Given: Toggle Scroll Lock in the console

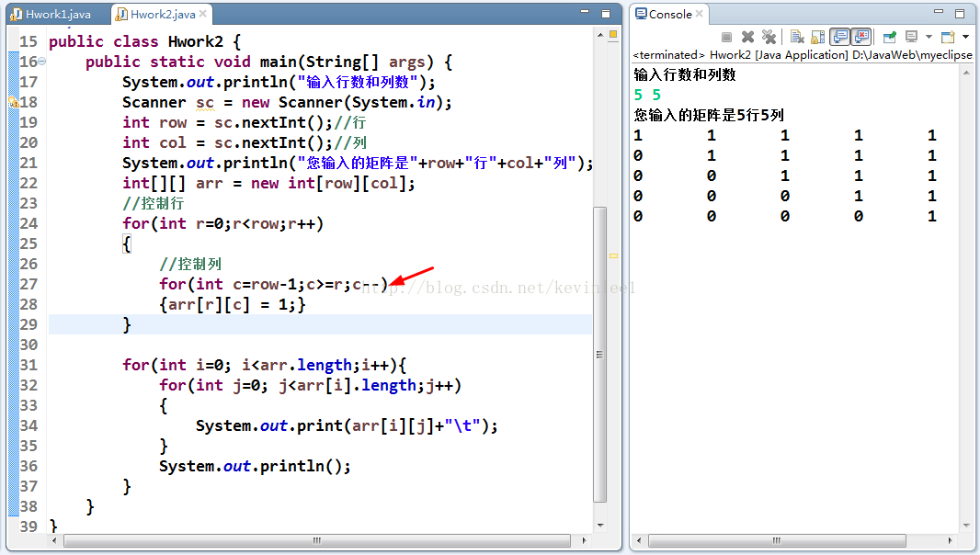Looking at the screenshot, I should (817, 37).
